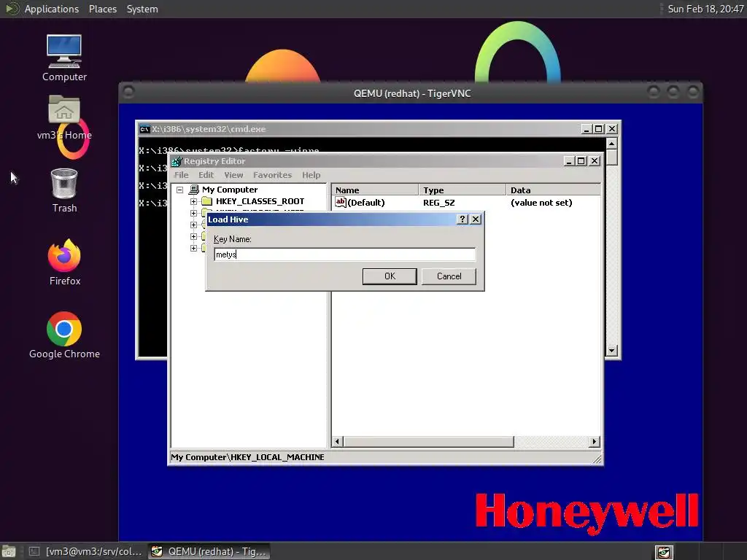This screenshot has width=747, height=560.
Task: Expand the second registry hive node below HKEY_CLASSES_ROOT
Action: (193, 213)
